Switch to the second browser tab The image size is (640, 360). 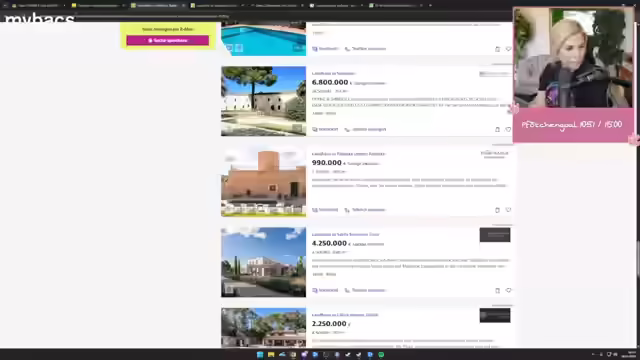(x=98, y=5)
